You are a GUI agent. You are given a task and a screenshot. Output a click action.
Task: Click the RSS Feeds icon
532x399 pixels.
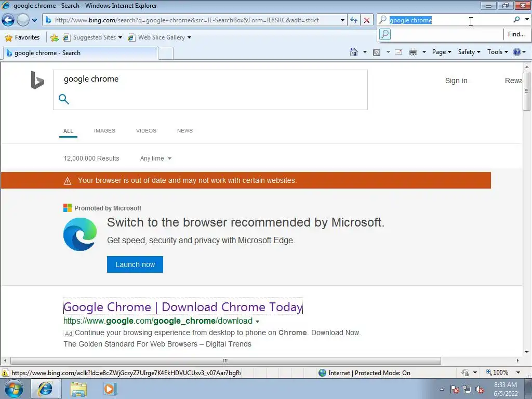pyautogui.click(x=377, y=52)
